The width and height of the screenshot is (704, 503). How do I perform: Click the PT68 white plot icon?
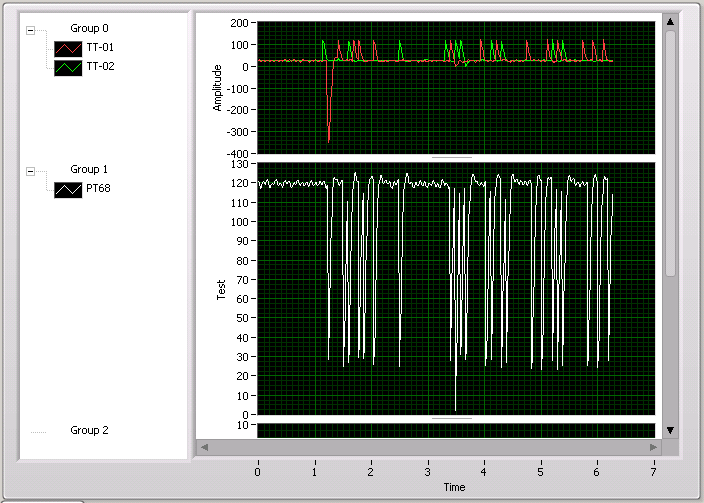67,189
